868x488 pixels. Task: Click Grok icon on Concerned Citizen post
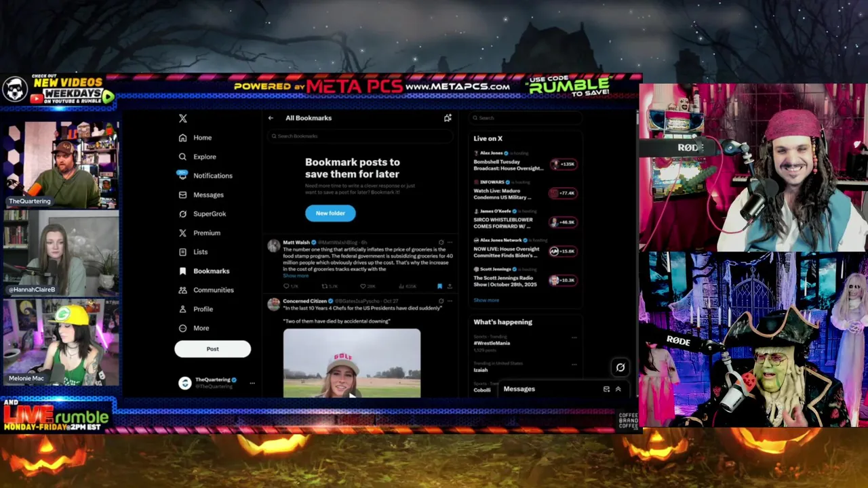point(441,301)
